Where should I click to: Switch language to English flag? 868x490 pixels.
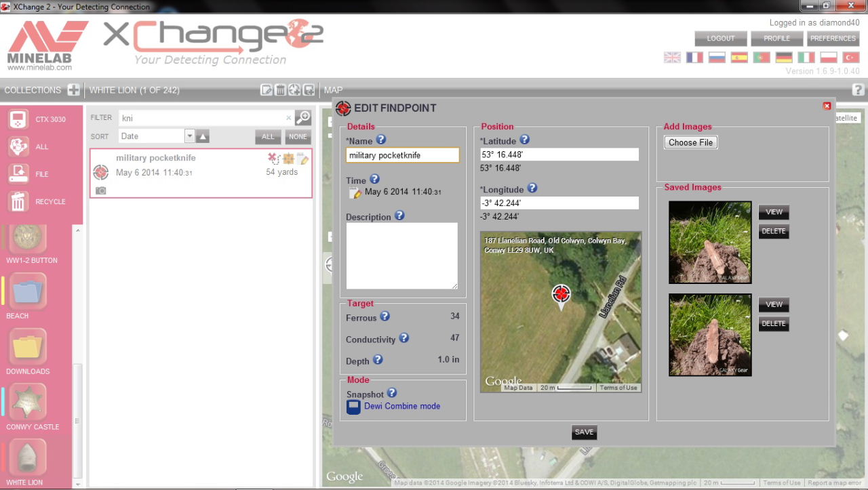coord(672,58)
